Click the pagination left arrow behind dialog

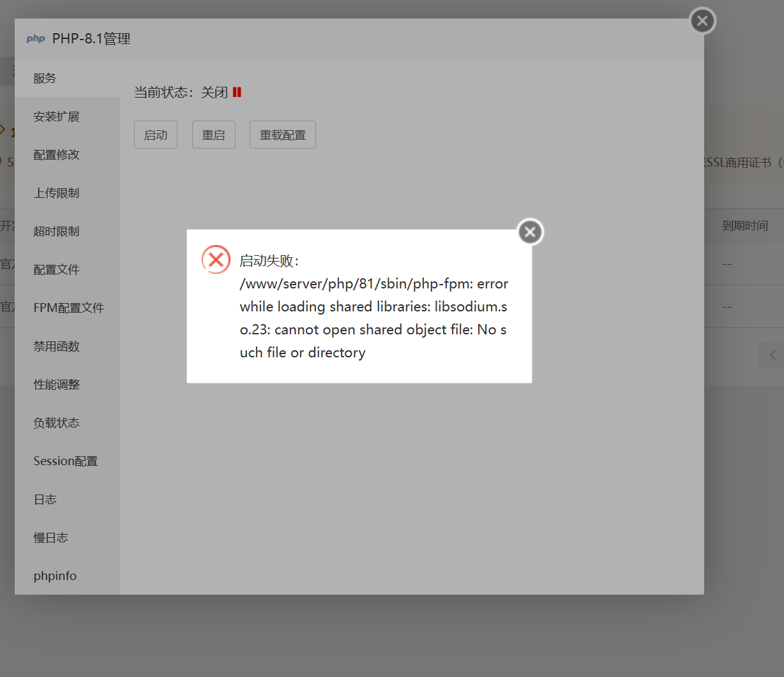point(773,355)
